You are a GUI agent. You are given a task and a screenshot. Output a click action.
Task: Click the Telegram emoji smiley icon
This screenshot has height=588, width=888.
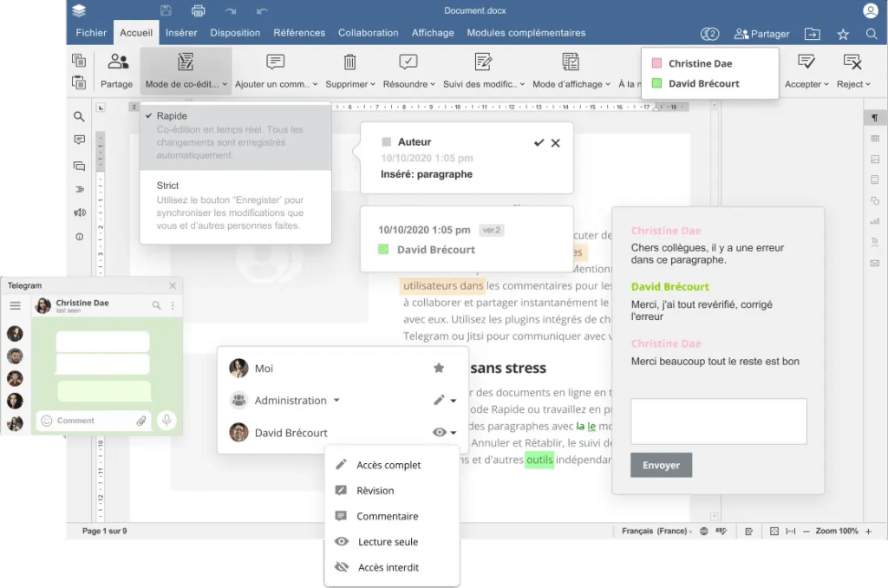pos(47,421)
